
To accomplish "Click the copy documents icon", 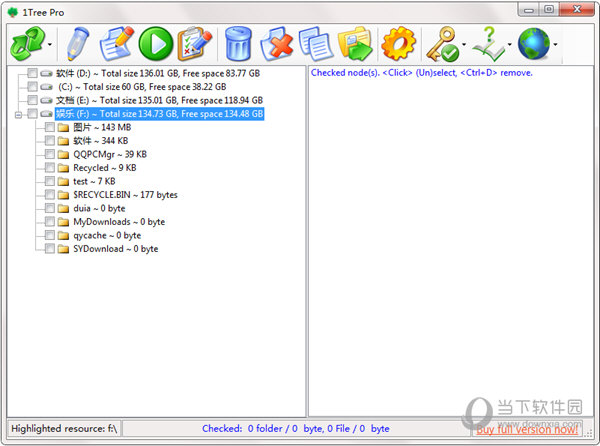I will coord(315,44).
